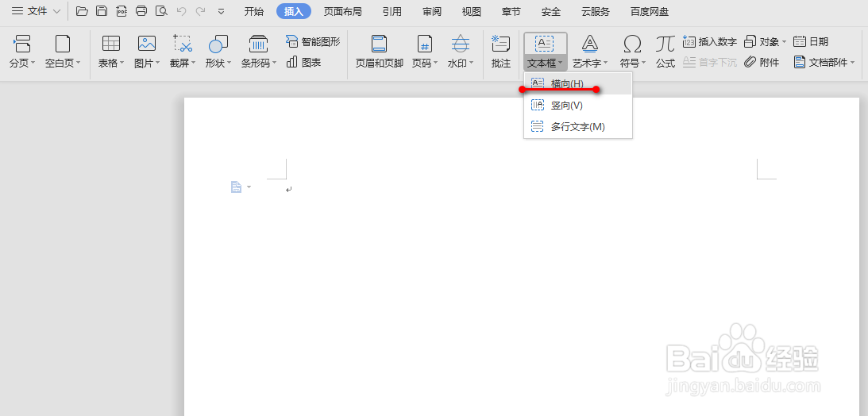Choose 多行文字(M) multiline text option

[x=578, y=127]
